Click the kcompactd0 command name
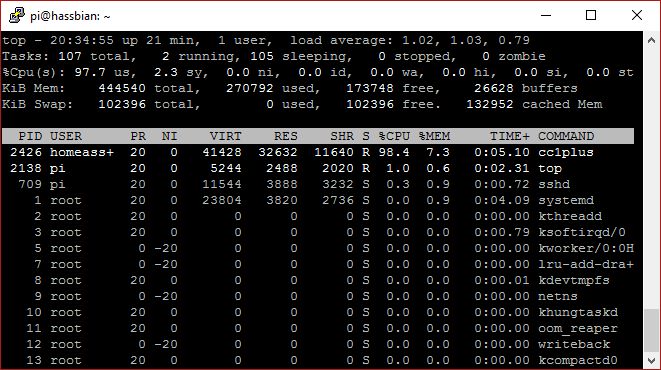Screen dimensions: 661x370 578,360
